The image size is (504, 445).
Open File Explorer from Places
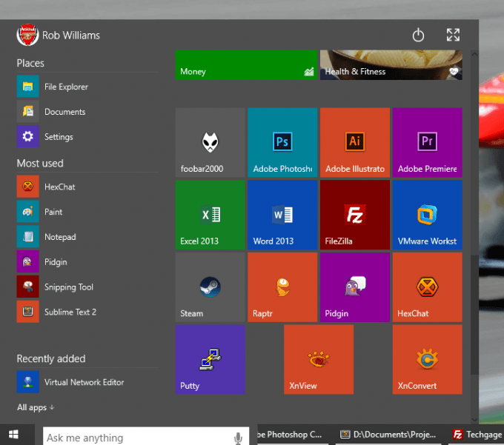pos(87,87)
